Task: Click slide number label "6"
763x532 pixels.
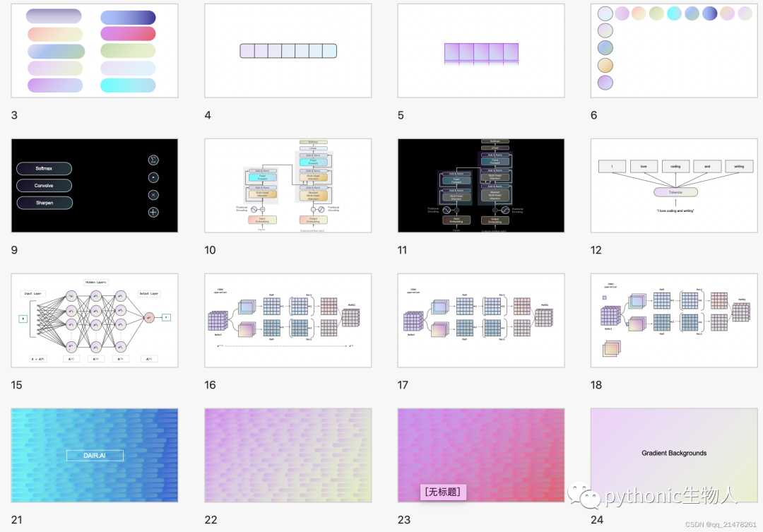Action: point(593,115)
